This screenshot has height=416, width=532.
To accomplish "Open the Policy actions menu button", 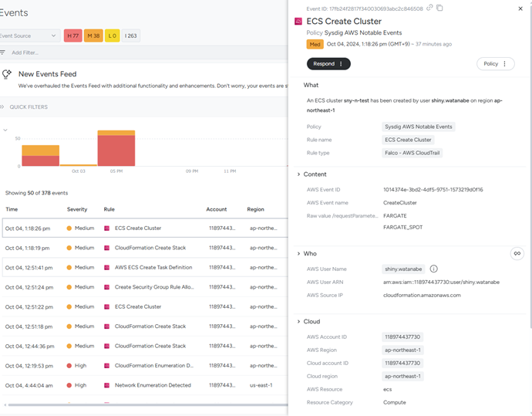I will tap(495, 64).
